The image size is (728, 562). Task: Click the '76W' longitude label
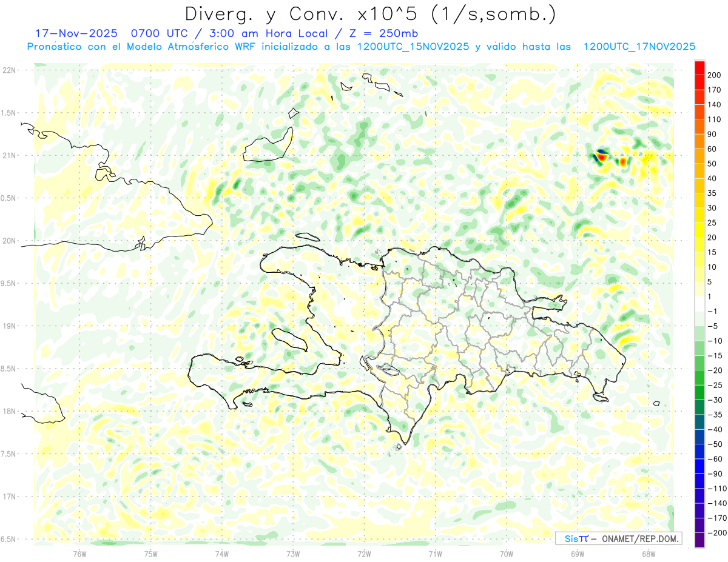click(79, 554)
